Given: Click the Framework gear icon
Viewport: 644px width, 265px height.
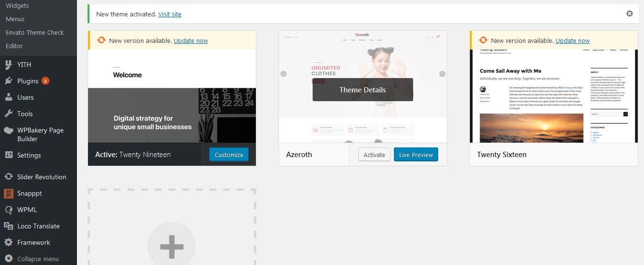Looking at the screenshot, I should [x=9, y=242].
